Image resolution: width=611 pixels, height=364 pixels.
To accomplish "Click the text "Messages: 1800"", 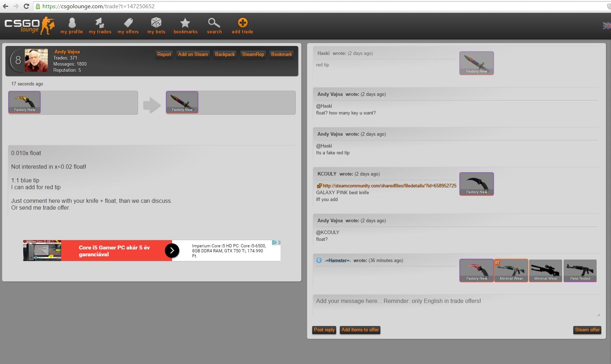I will coord(70,64).
